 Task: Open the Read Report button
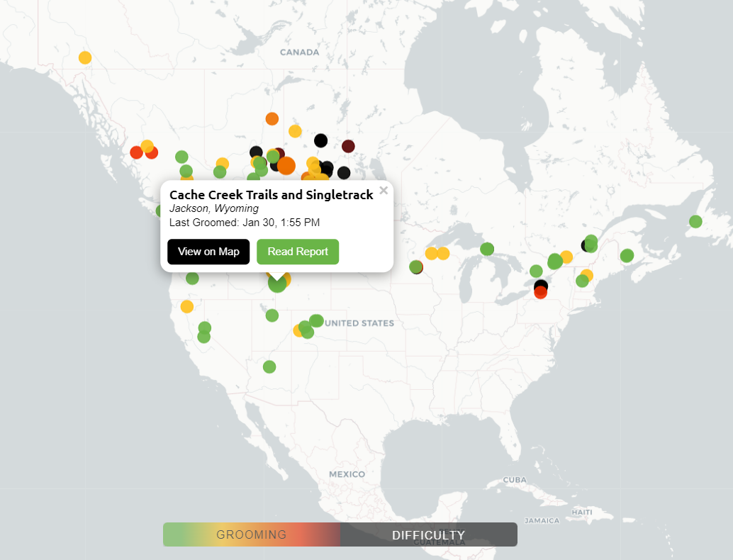pyautogui.click(x=298, y=252)
